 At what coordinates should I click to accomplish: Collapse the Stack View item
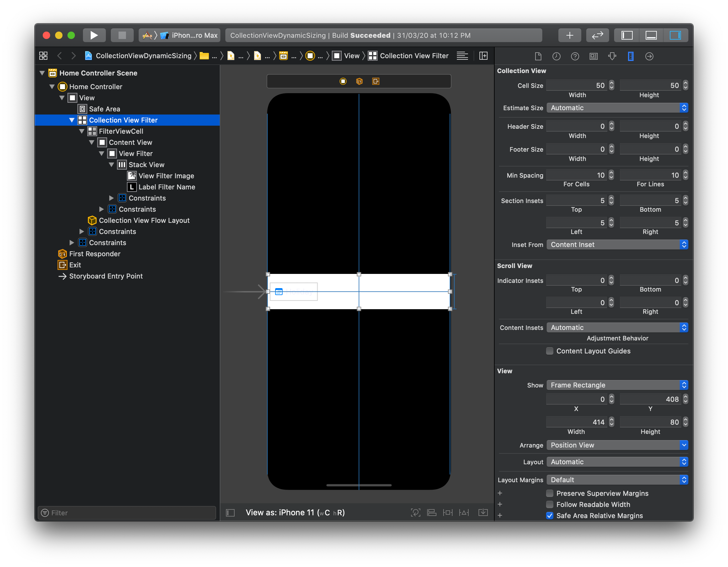pos(111,165)
